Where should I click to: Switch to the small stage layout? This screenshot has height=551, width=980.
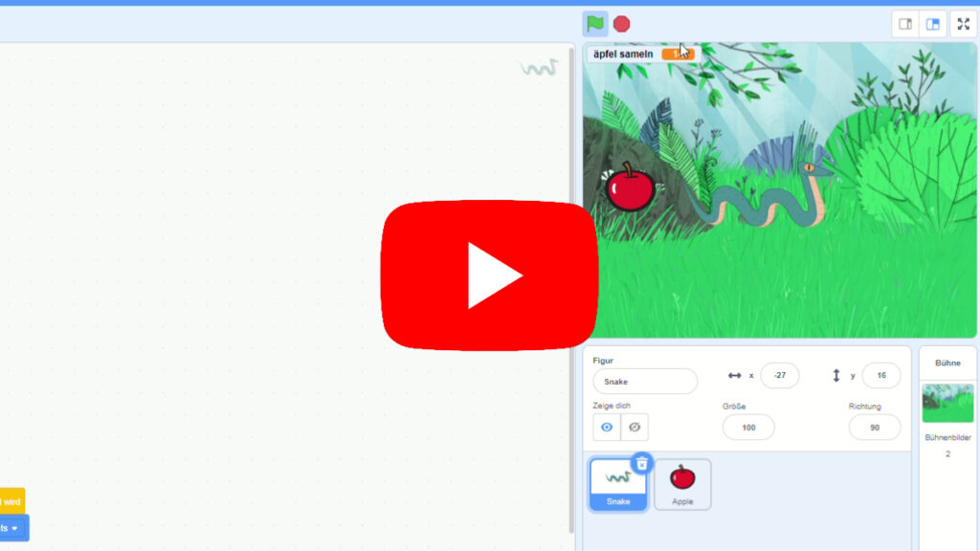(x=905, y=24)
